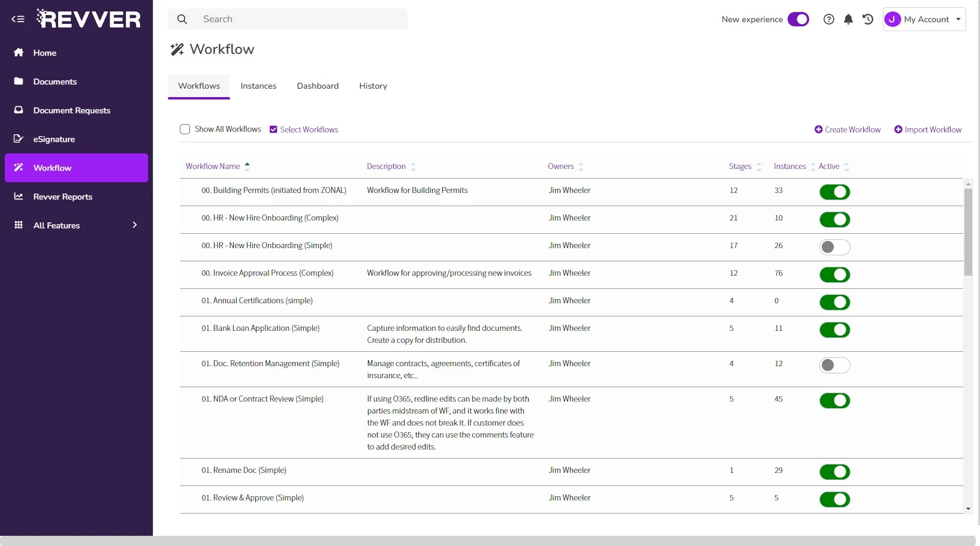Viewport: 980px width, 546px height.
Task: Open eSignature in the sidebar
Action: (76, 139)
